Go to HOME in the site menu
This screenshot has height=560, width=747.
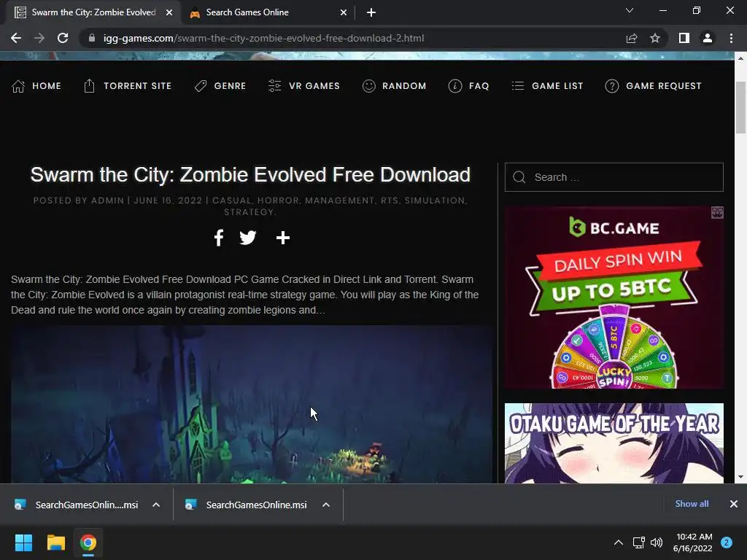pyautogui.click(x=47, y=86)
